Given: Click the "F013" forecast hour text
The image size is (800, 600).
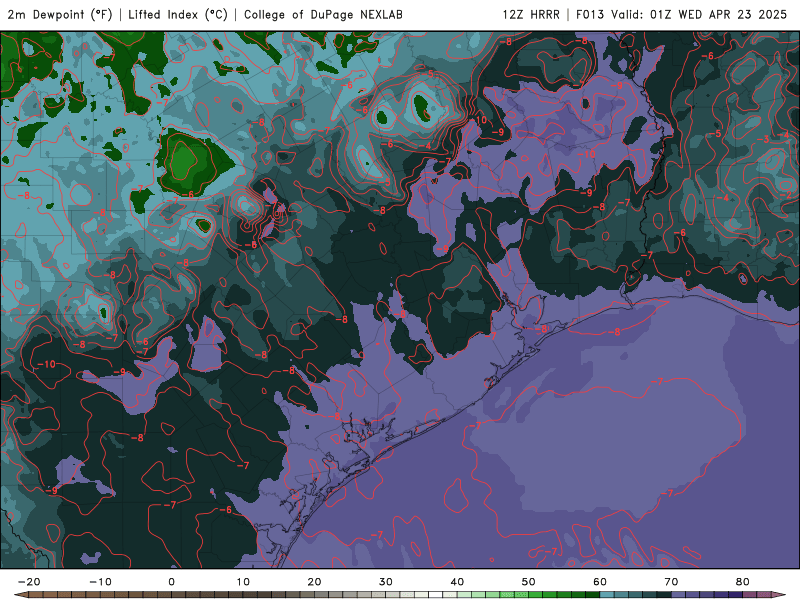Looking at the screenshot, I should (x=590, y=15).
